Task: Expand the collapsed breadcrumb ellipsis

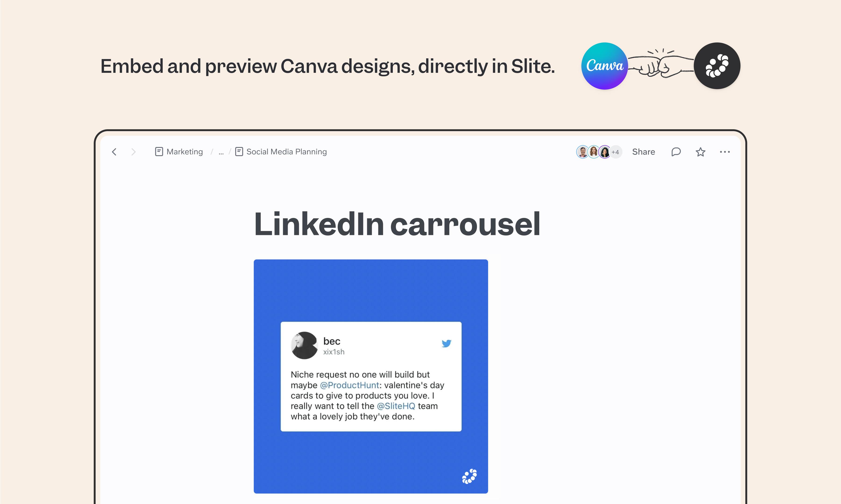Action: (221, 153)
